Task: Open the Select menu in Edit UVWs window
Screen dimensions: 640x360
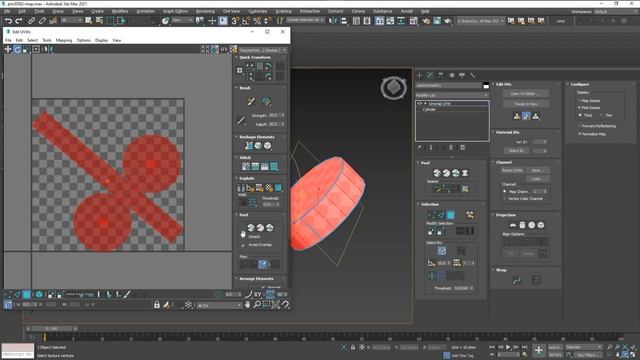Action: tap(32, 40)
